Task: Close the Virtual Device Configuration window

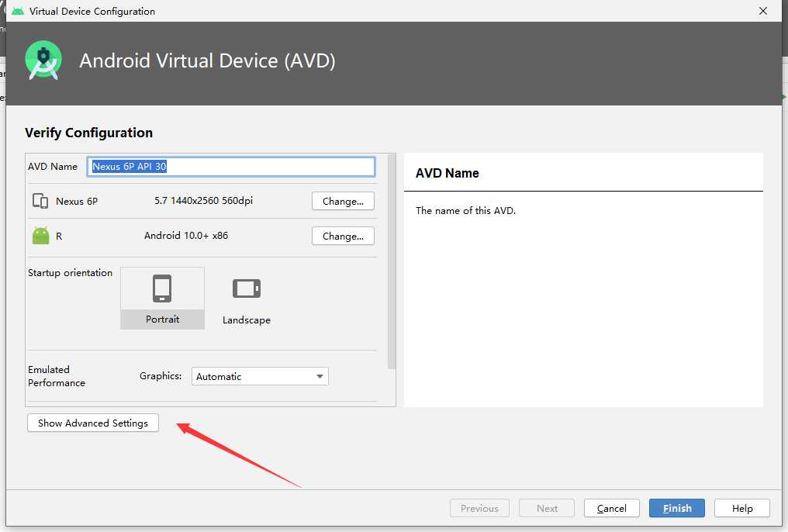Action: tap(763, 11)
